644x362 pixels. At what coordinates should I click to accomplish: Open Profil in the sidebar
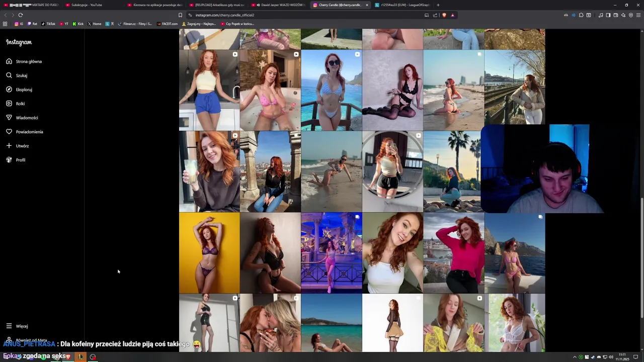click(16, 160)
